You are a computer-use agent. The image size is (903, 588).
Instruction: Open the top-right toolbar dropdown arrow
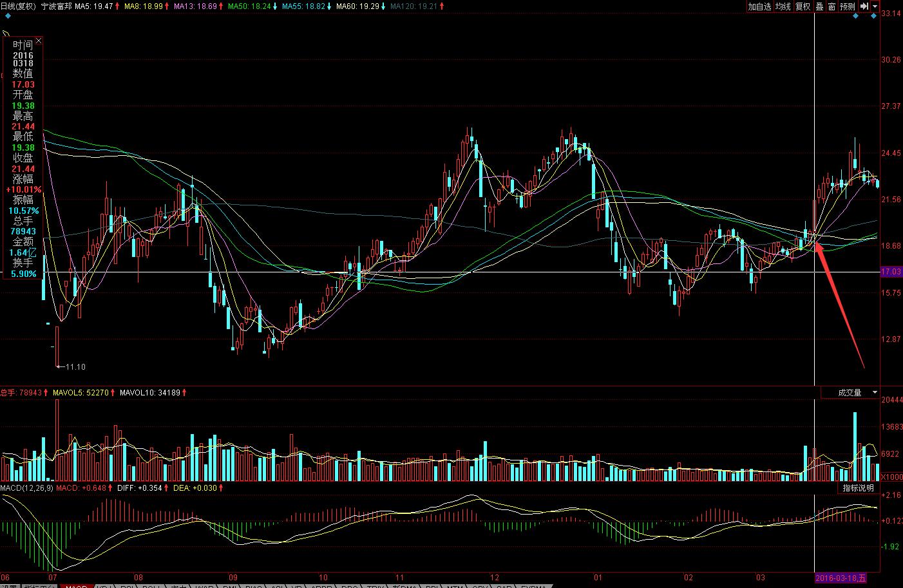pos(875,6)
